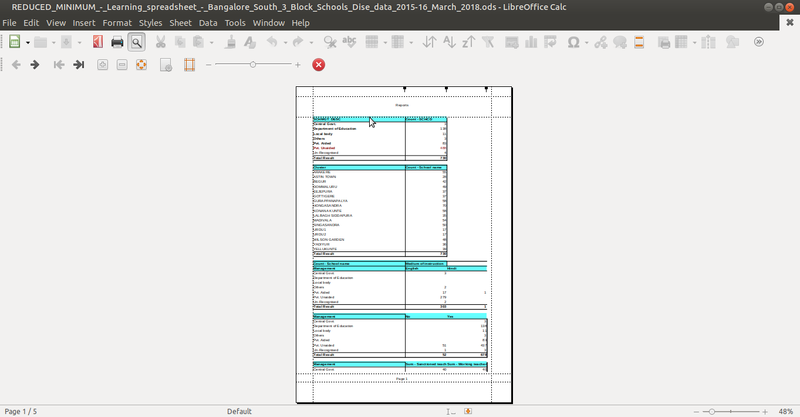
Task: Click the Undo arrow
Action: 272,42
